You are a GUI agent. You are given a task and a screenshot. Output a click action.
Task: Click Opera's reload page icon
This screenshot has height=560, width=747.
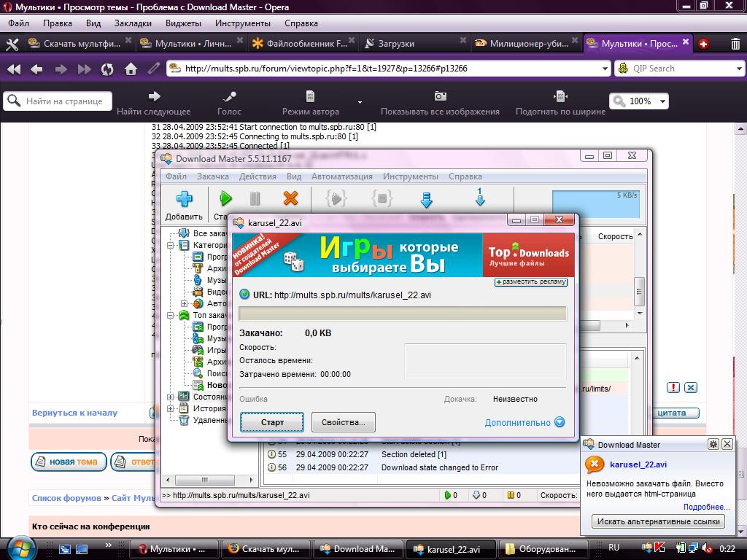pos(107,69)
